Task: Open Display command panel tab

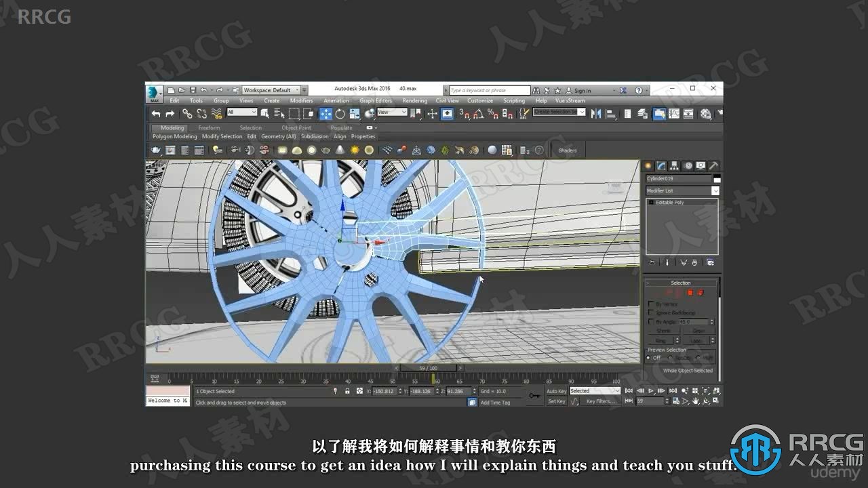Action: coord(701,165)
